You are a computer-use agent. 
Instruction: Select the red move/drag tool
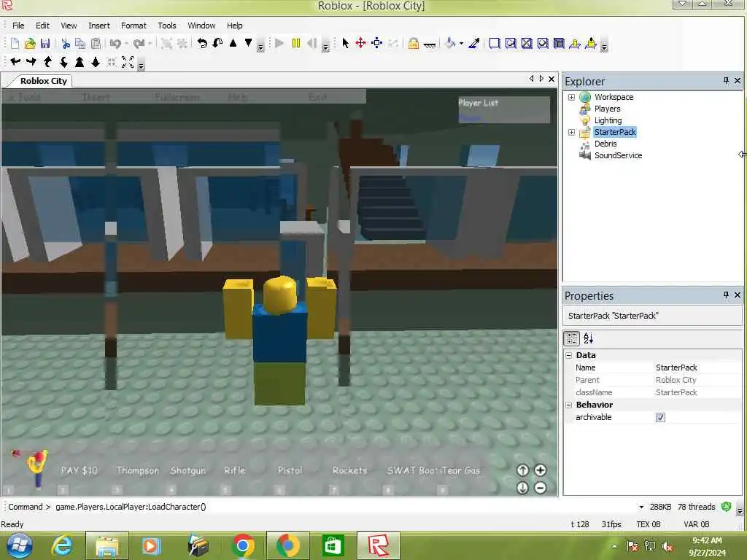pyautogui.click(x=360, y=43)
